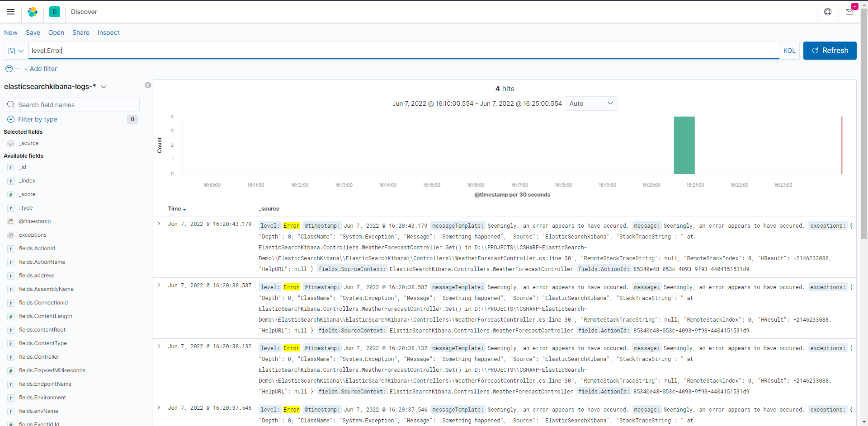Screen dimensions: 868x426
Task: Click the fields.ContentLength number icon
Action: (x=11, y=317)
